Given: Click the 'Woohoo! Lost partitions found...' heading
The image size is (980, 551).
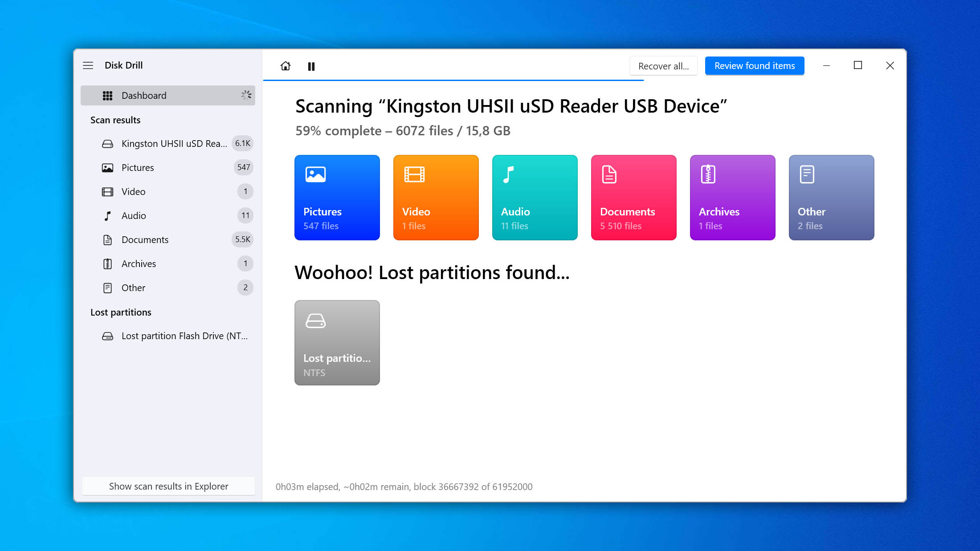Looking at the screenshot, I should (432, 272).
